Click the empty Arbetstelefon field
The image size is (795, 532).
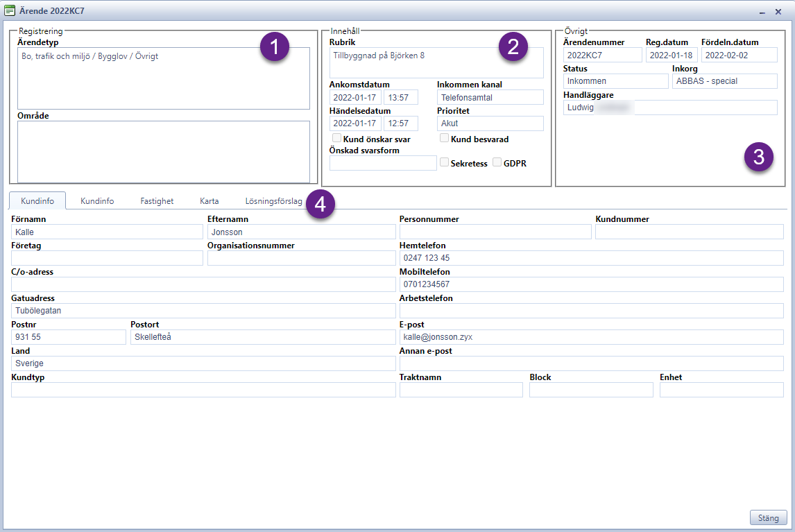tap(592, 311)
